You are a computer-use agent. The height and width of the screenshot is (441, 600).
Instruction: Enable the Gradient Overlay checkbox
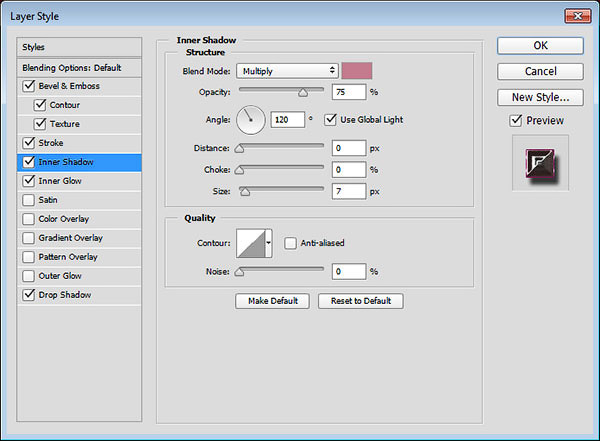pos(29,238)
